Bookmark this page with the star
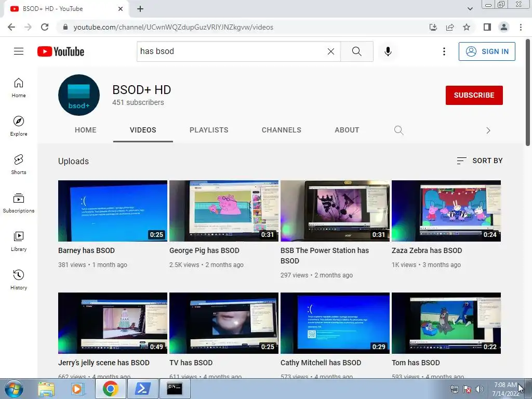532x399 pixels. coord(467,27)
